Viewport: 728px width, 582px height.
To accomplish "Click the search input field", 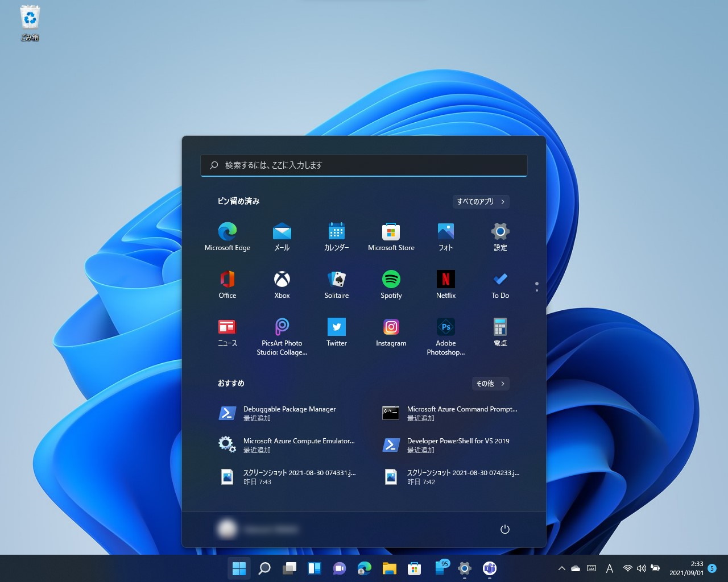I will [x=363, y=165].
